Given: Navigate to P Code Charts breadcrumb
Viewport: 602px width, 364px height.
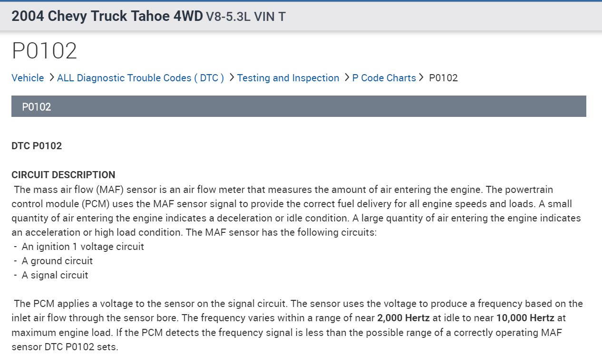Looking at the screenshot, I should [x=384, y=78].
